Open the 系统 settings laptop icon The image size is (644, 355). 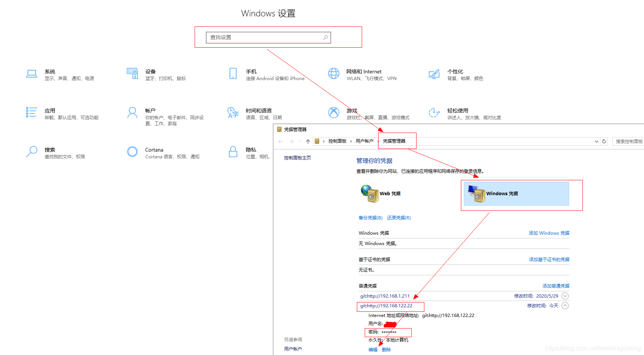pos(32,74)
